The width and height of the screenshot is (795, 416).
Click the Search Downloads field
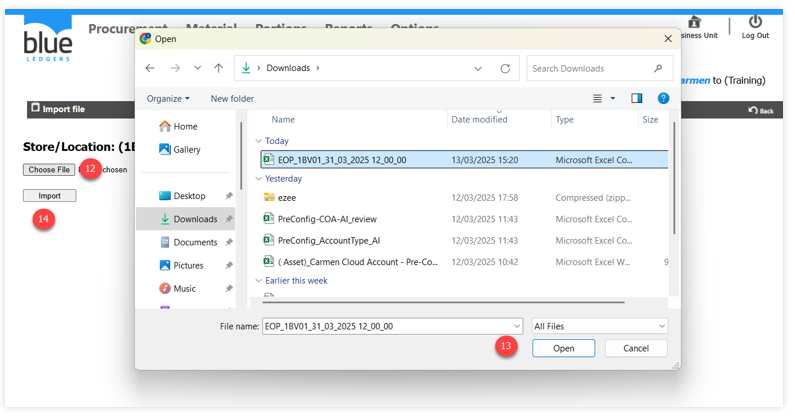coord(590,68)
